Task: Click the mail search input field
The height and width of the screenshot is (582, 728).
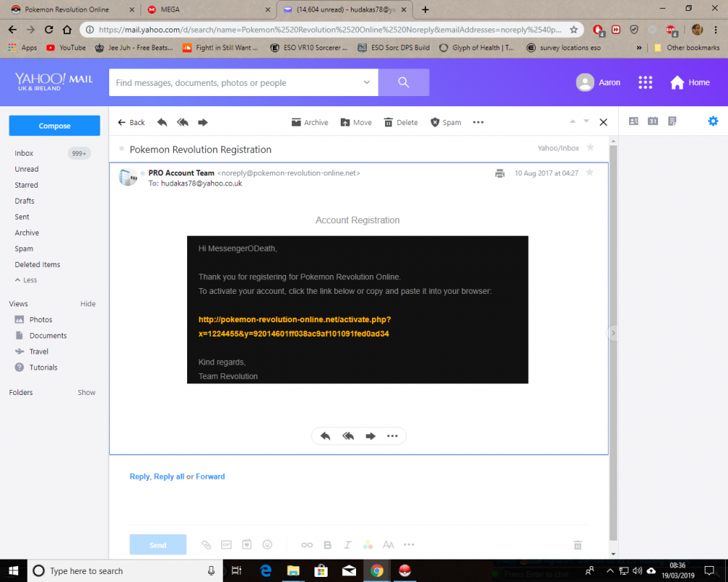Action: coord(237,82)
